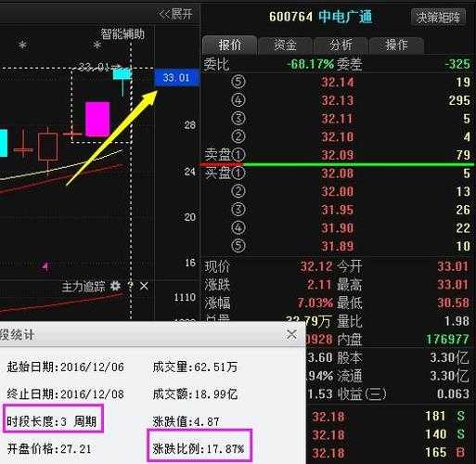Screen dimensions: 476x464
Task: Open the 智能辅助 smart assist option
Action: (x=122, y=34)
